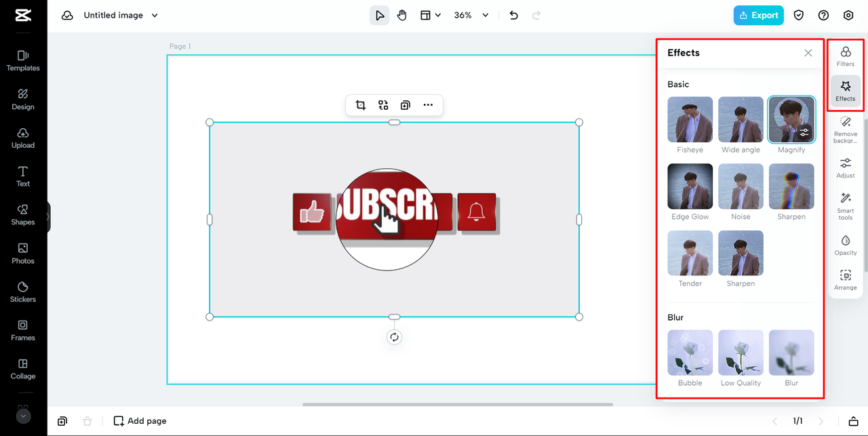
Task: Click the horizontal canvas scrollbar
Action: click(458, 405)
